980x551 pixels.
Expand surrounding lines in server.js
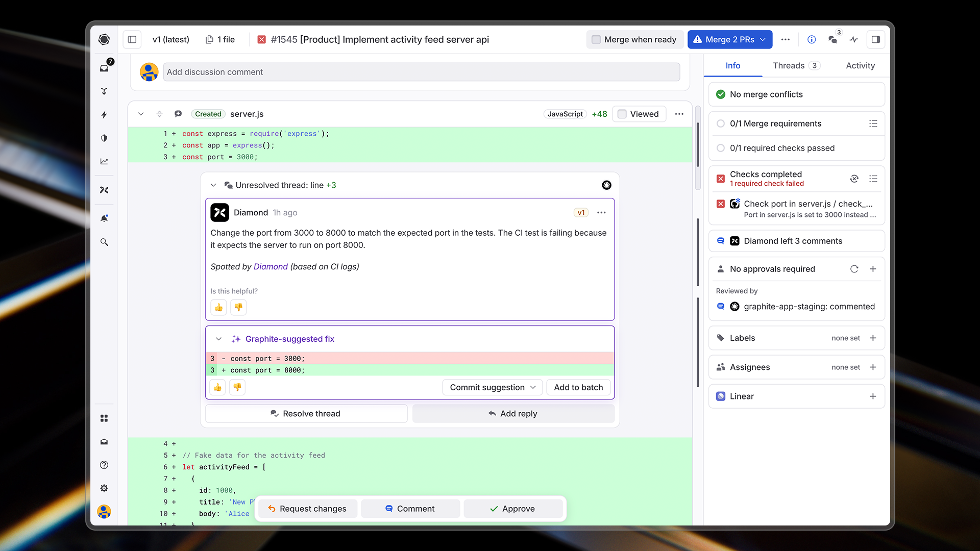(159, 114)
